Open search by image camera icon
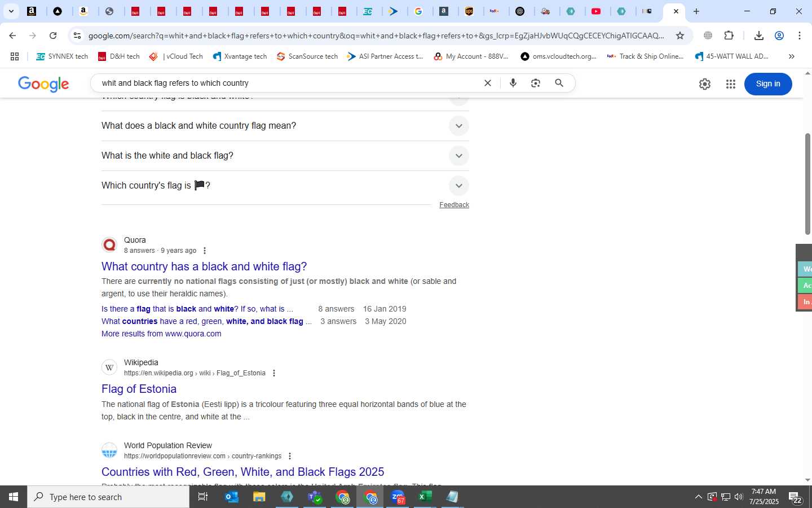This screenshot has width=812, height=508. coord(536,83)
